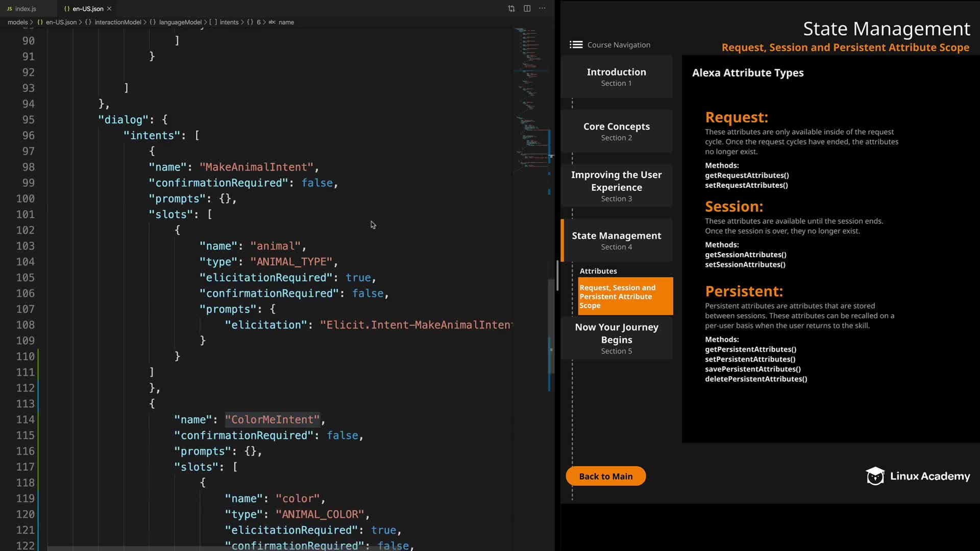980x551 pixels.
Task: Click the horizontal editor scrollbar
Action: click(x=204, y=548)
